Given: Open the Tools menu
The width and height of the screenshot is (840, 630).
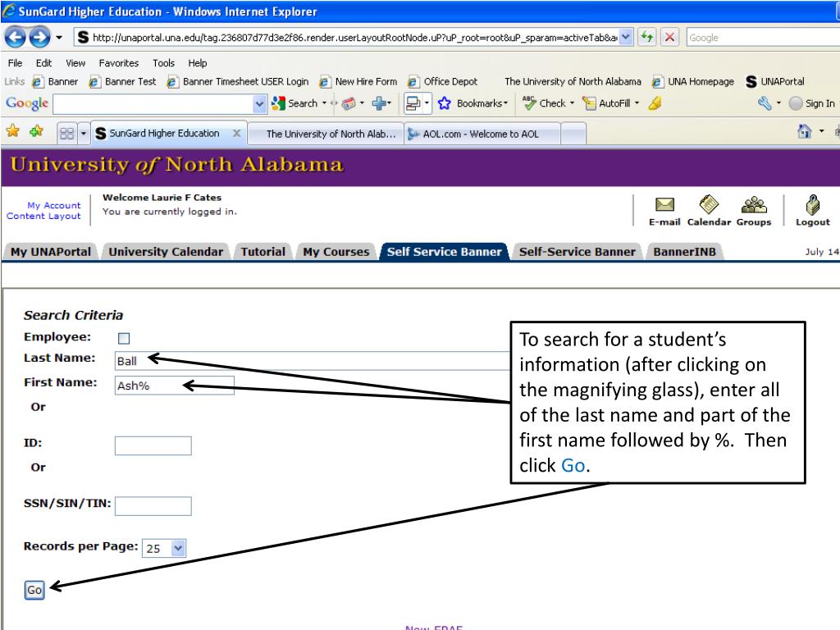Looking at the screenshot, I should tap(163, 62).
